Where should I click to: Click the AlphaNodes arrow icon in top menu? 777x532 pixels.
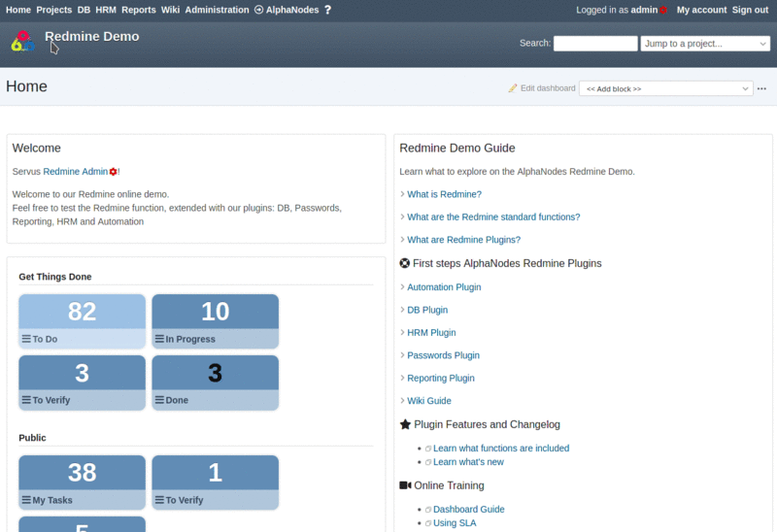coord(258,10)
